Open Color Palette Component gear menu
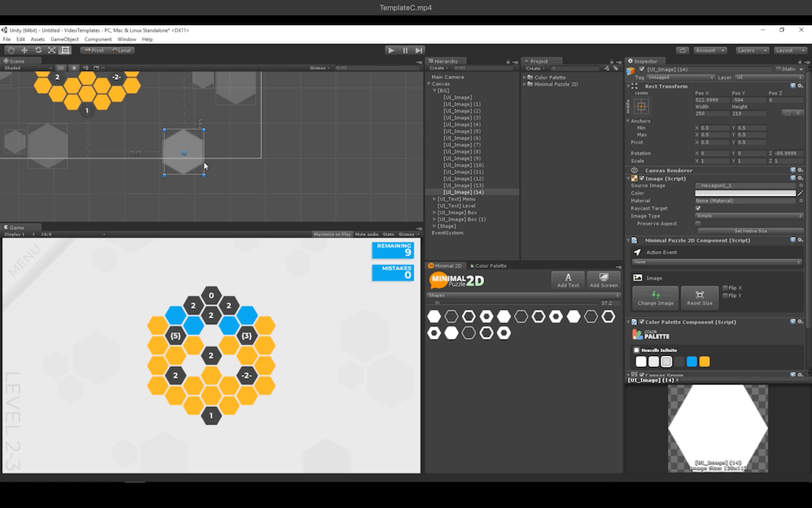Viewport: 812px width, 508px height. (800, 322)
